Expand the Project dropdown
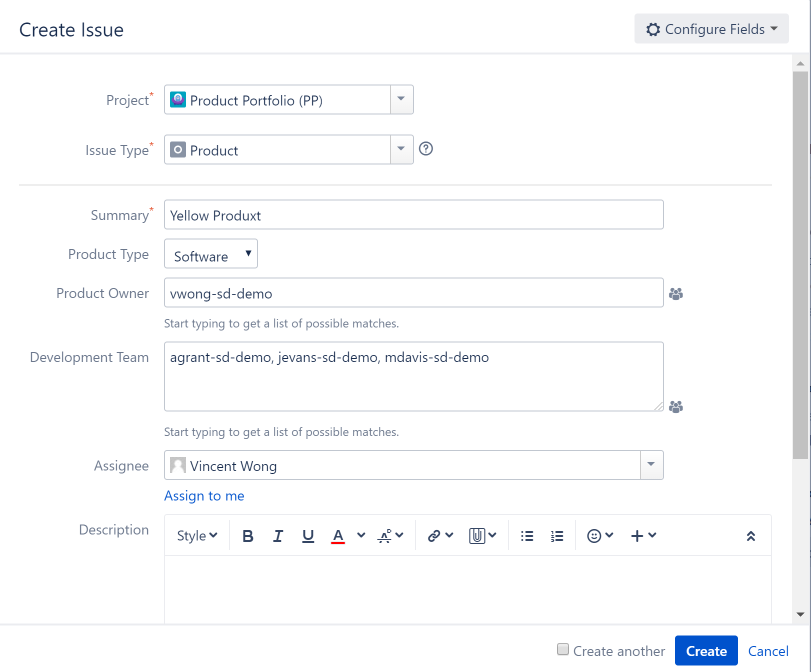This screenshot has width=811, height=672. point(401,99)
